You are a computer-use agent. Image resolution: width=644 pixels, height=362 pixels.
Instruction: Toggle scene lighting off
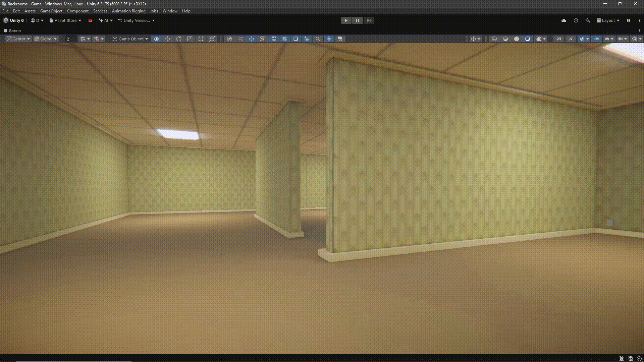click(x=571, y=39)
